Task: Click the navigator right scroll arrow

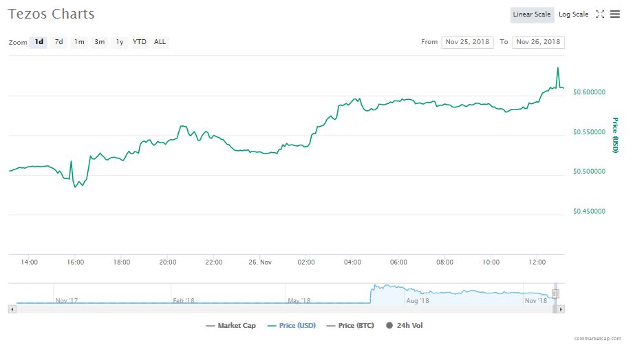Action: pos(561,309)
